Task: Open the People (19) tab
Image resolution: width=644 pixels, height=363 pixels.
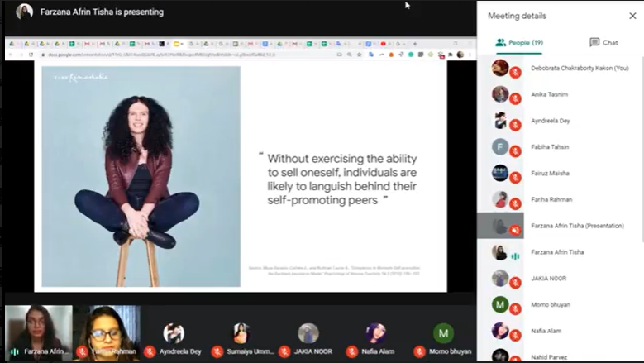Action: click(x=518, y=42)
